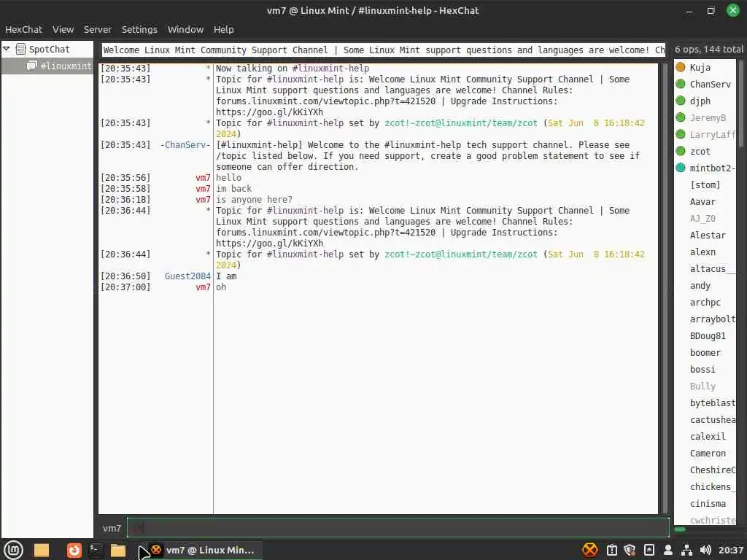Open the Help menu
Screen dimensions: 747x560
pos(223,29)
